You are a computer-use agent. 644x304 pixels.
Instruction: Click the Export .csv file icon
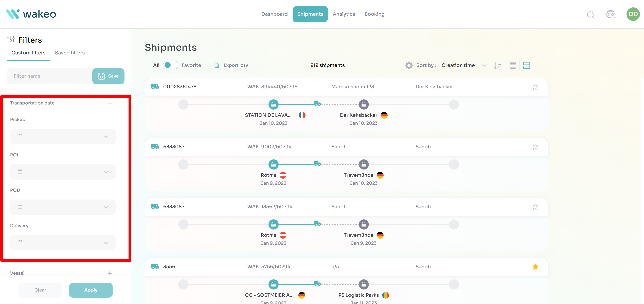pos(217,65)
